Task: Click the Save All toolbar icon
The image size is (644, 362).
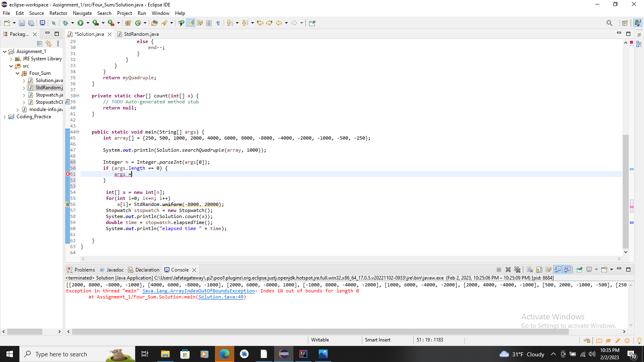Action: (31, 23)
